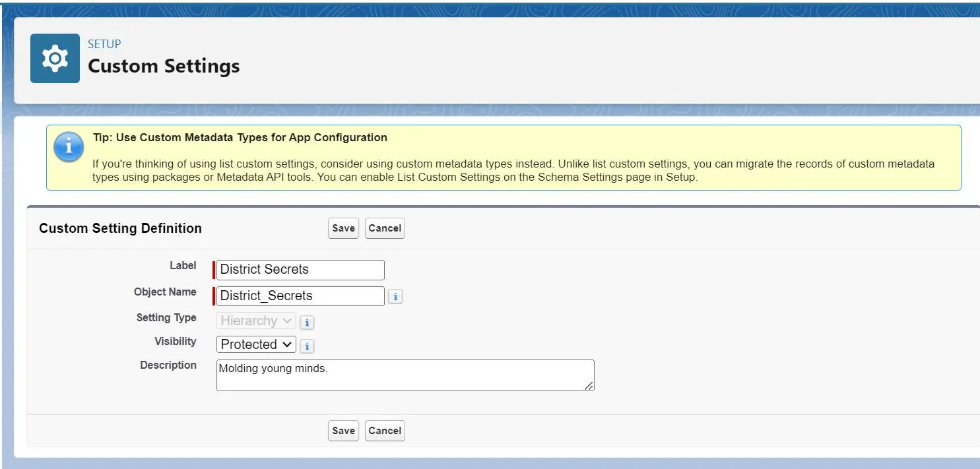
Task: Focus the Object Name field District_Secrets
Action: [x=300, y=296]
